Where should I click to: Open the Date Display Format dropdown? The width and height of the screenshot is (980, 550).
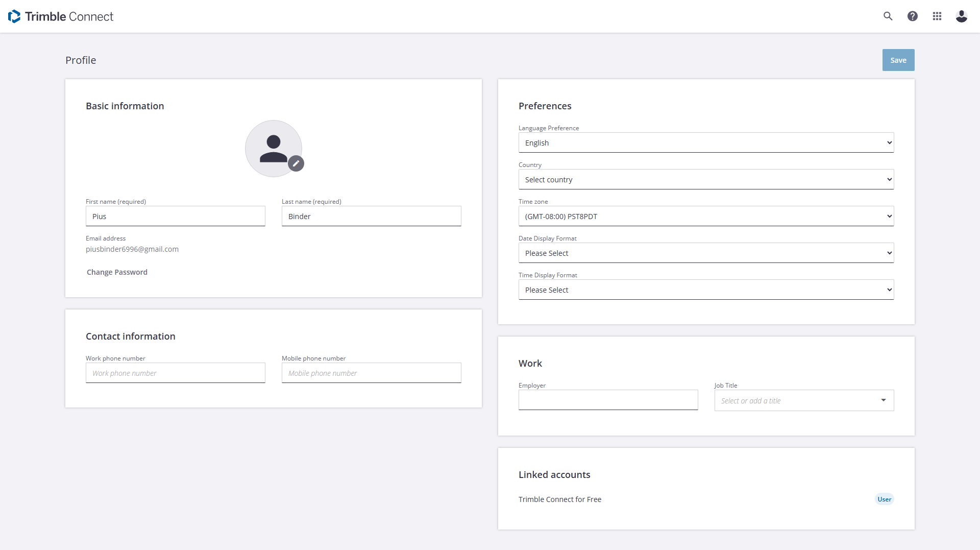tap(706, 253)
